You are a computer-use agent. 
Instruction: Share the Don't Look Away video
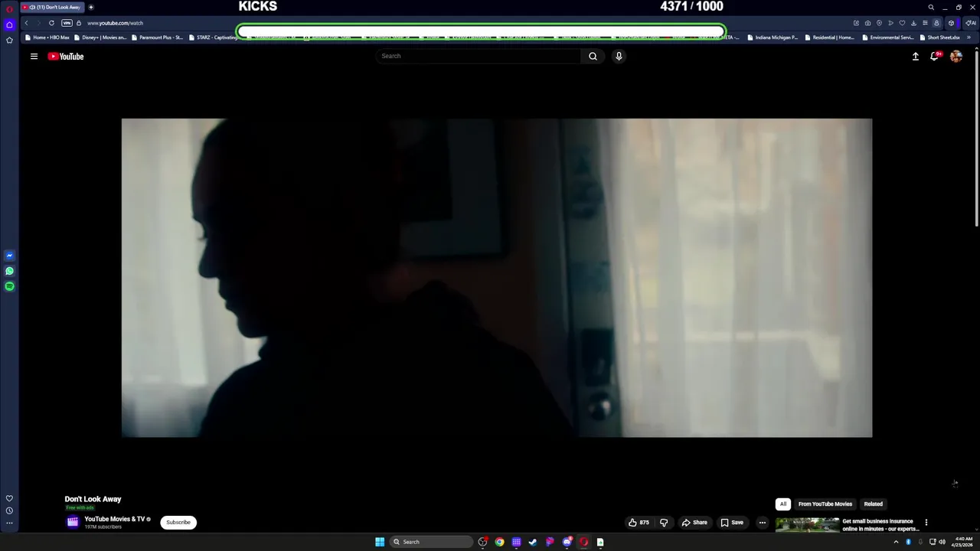[694, 523]
